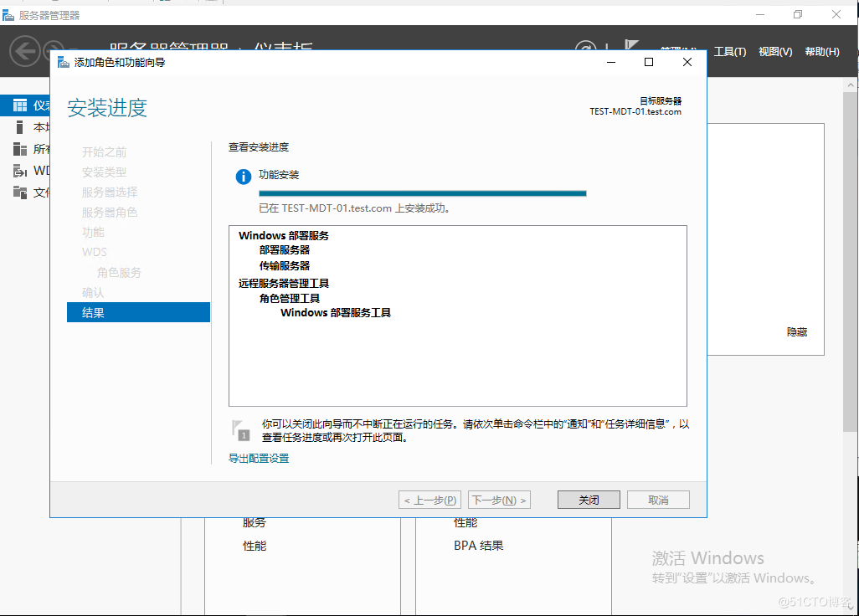Click '部署服务器' in the results list
The height and width of the screenshot is (616, 859).
[x=285, y=249]
